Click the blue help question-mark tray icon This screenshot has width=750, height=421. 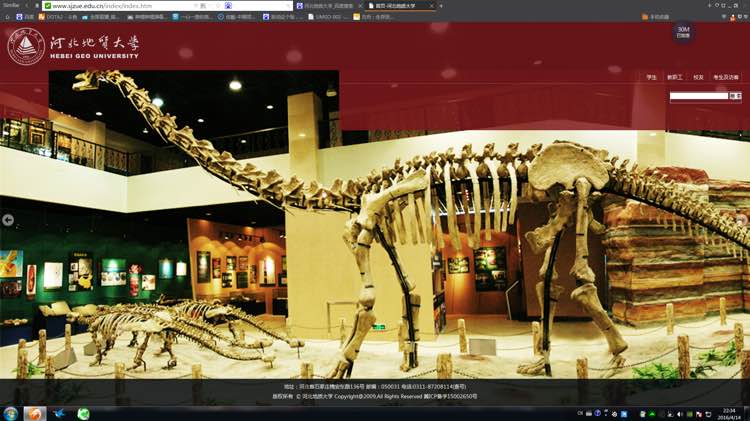598,413
